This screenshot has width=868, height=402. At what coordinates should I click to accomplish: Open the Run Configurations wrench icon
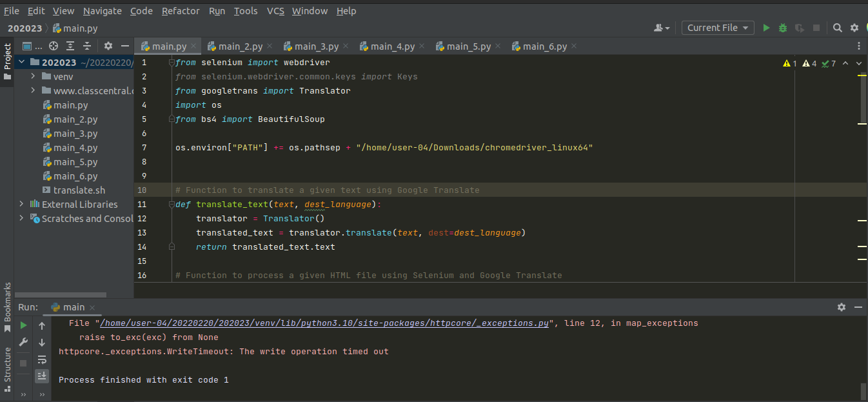click(x=23, y=341)
